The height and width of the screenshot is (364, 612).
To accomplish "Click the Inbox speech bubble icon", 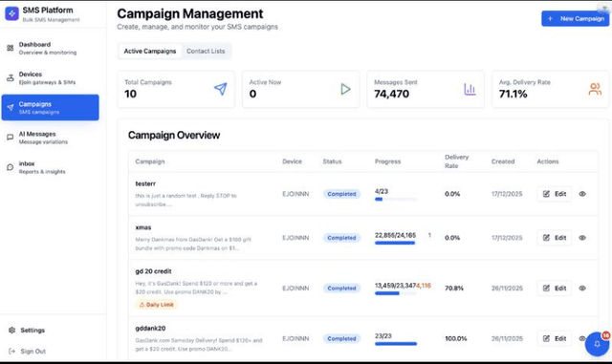I will [11, 167].
